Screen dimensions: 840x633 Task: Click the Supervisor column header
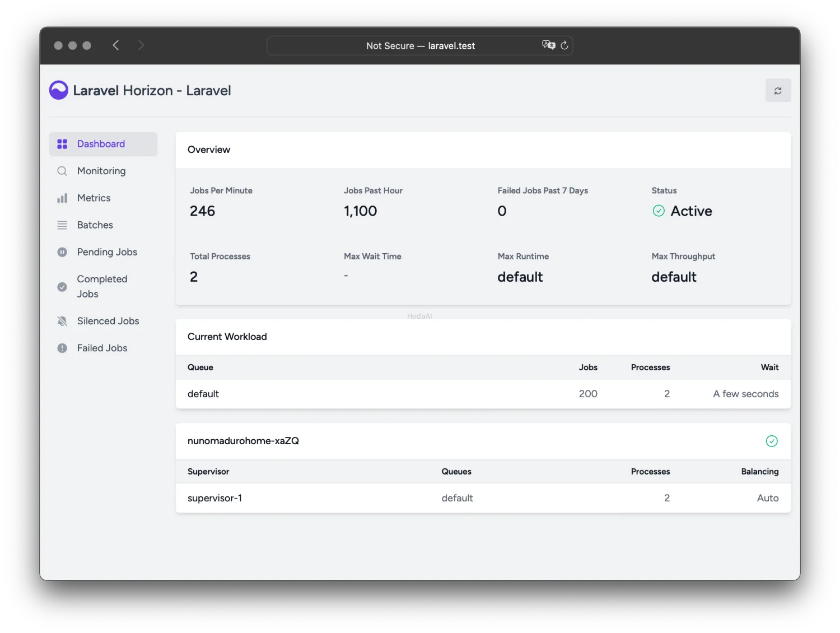pyautogui.click(x=208, y=472)
